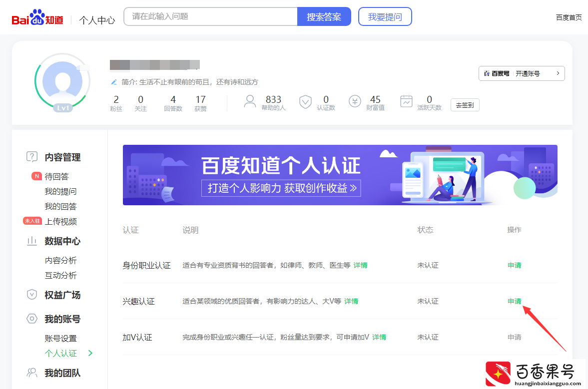588x389 pixels.
Task: Click the greyed 申请 for 加V认证
Action: (515, 337)
